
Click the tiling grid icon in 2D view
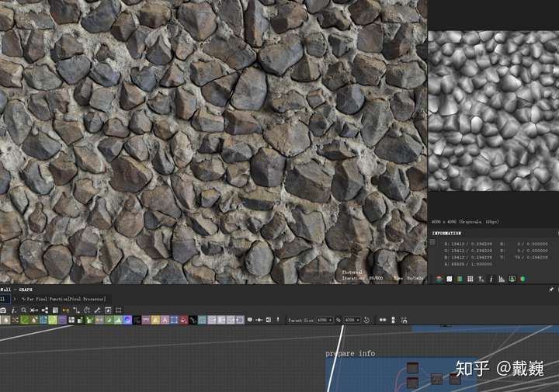pos(470,279)
